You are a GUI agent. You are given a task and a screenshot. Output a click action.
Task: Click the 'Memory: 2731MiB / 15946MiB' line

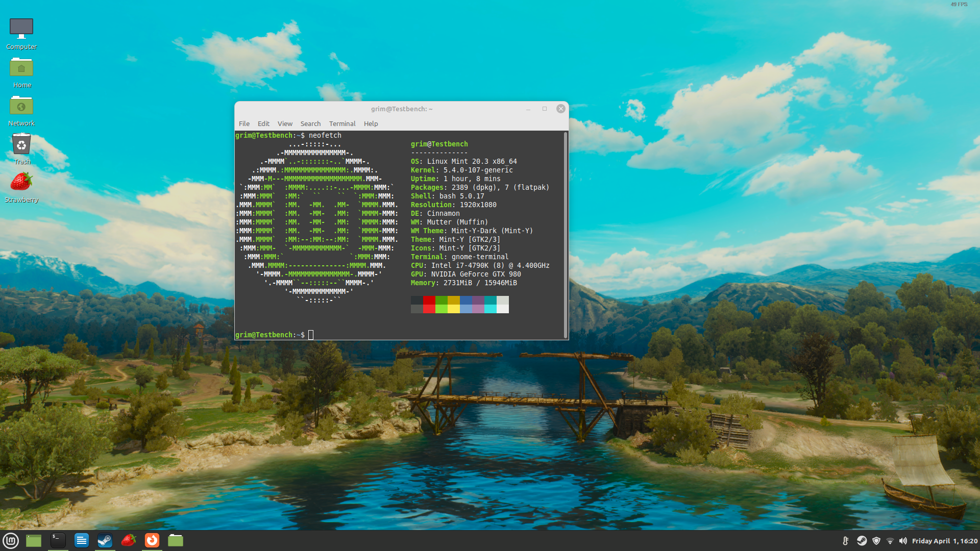pos(463,283)
